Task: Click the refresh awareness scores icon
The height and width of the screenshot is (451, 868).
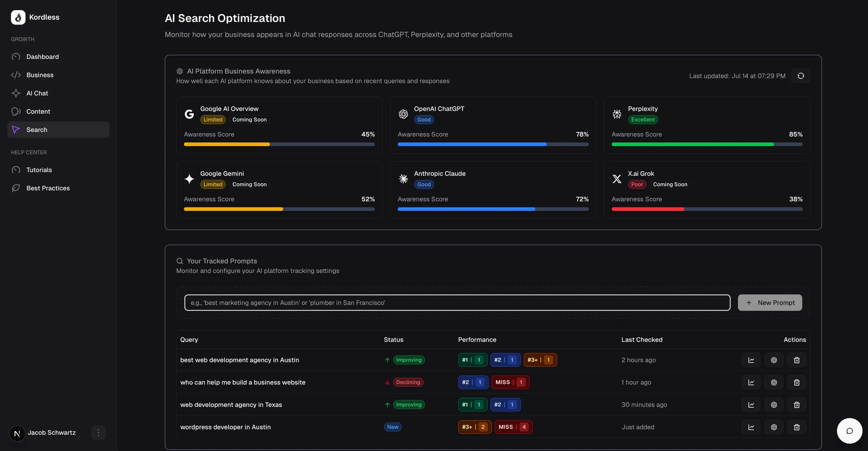Action: [x=801, y=76]
